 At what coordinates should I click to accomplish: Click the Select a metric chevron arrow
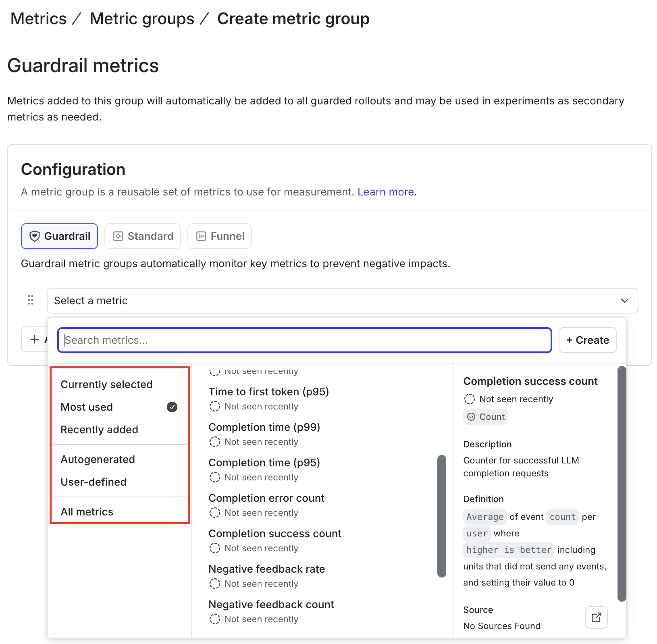point(625,301)
